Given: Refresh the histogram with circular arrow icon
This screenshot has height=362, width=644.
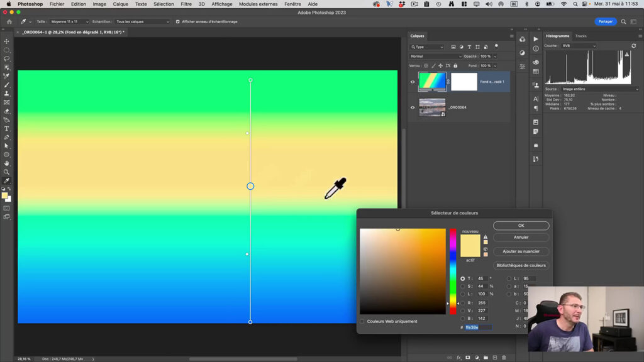Looking at the screenshot, I should click(x=634, y=46).
